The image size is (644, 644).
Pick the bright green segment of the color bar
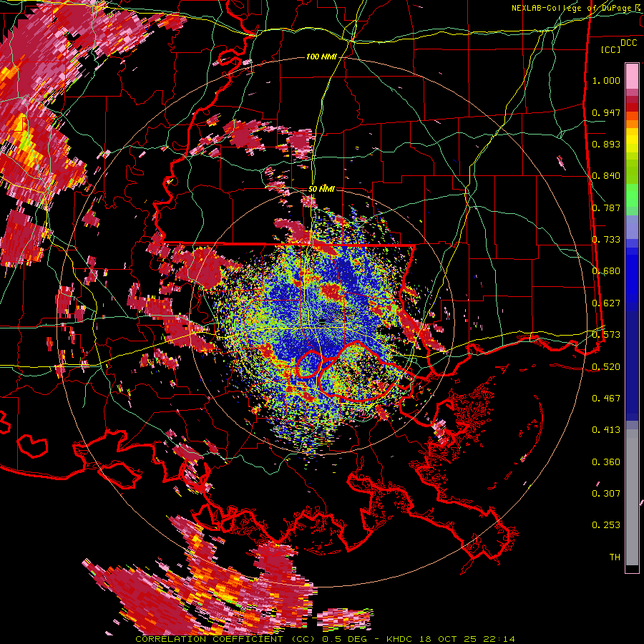pos(632,196)
